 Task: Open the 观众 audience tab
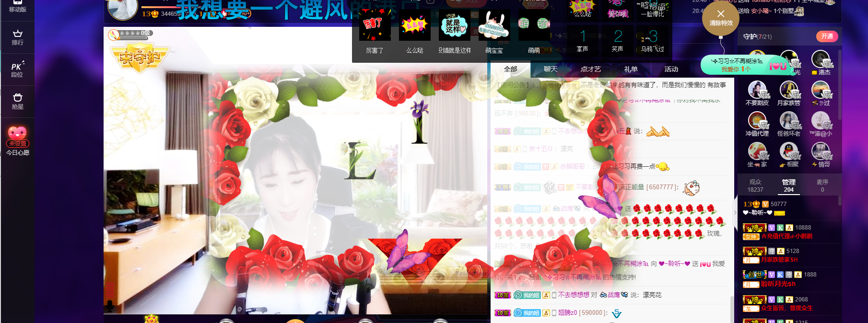(755, 185)
